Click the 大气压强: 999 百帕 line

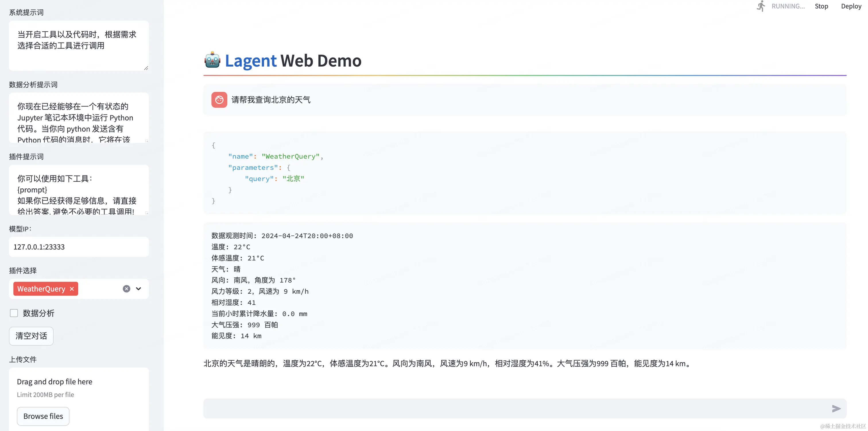click(x=245, y=325)
